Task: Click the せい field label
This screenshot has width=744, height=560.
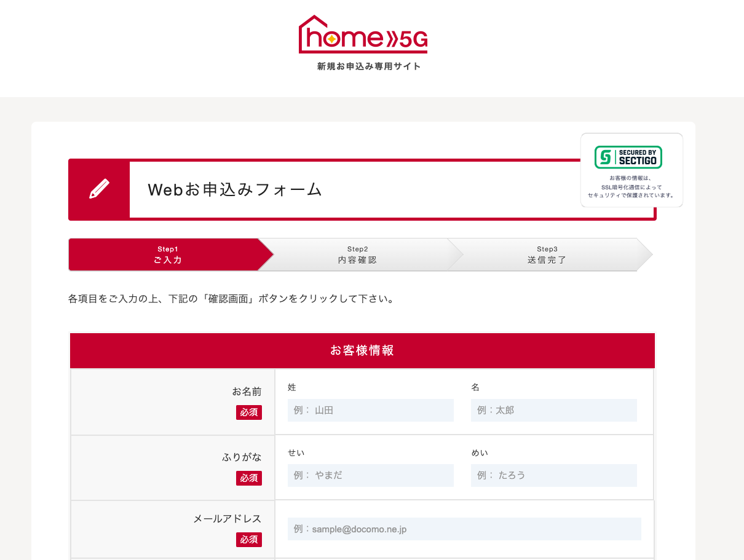Action: pos(296,453)
